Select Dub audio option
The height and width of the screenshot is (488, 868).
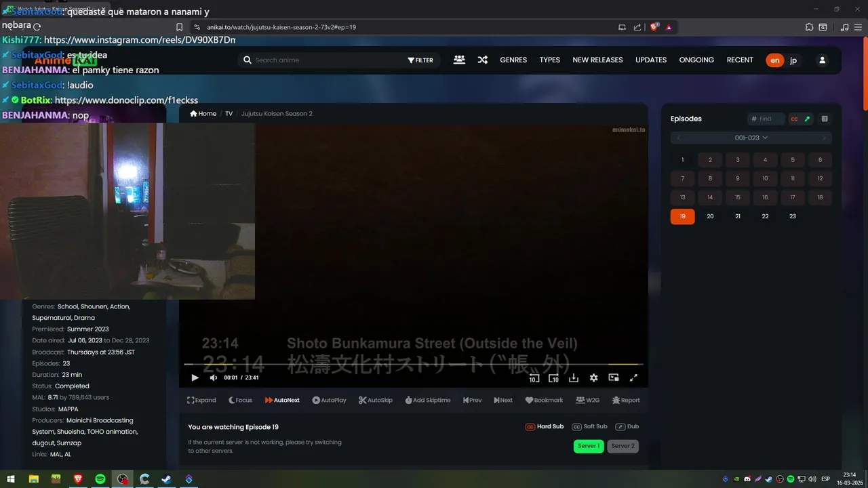pos(627,426)
